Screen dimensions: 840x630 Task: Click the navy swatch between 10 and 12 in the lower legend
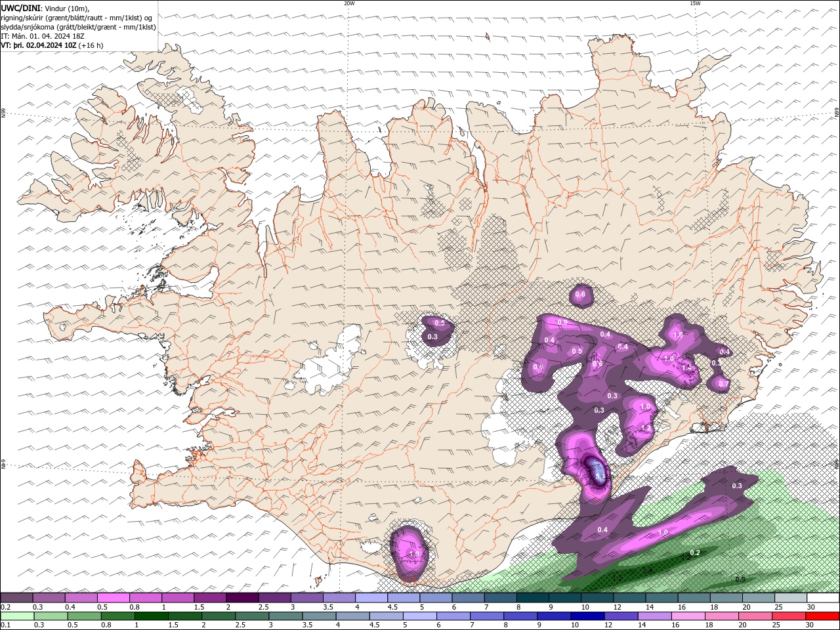point(586,616)
